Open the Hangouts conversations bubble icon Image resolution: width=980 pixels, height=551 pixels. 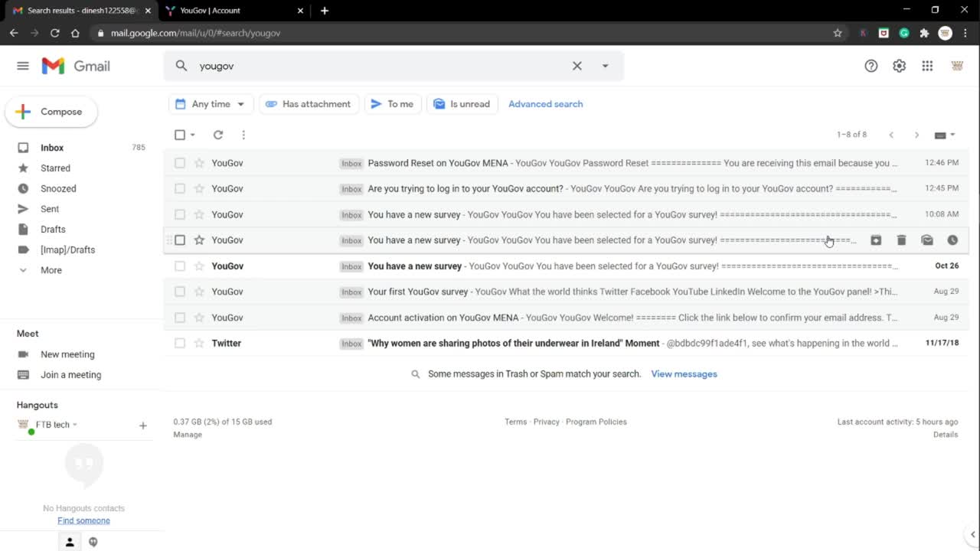point(93,542)
